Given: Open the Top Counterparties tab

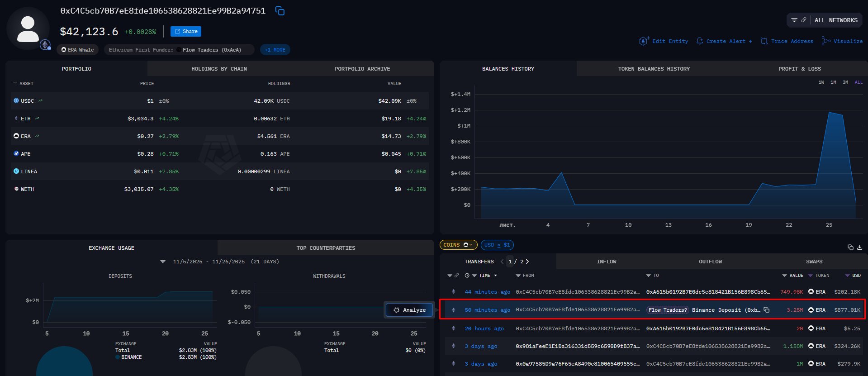Looking at the screenshot, I should (x=326, y=248).
